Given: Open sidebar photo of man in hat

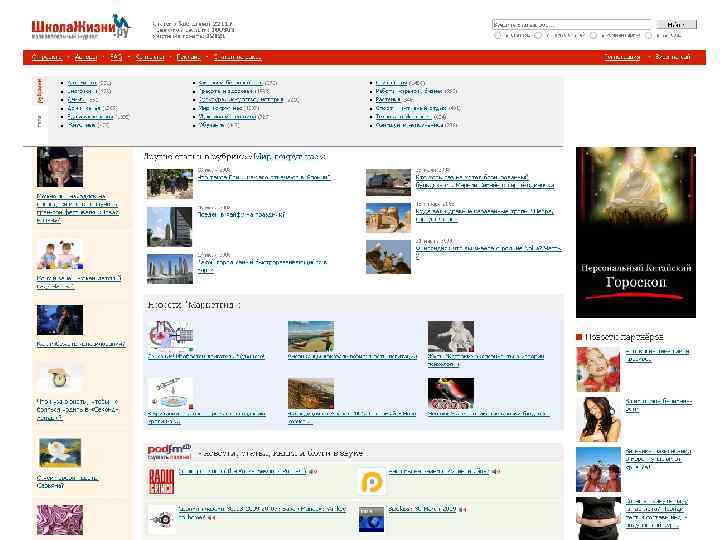Looking at the screenshot, I should (x=60, y=166).
